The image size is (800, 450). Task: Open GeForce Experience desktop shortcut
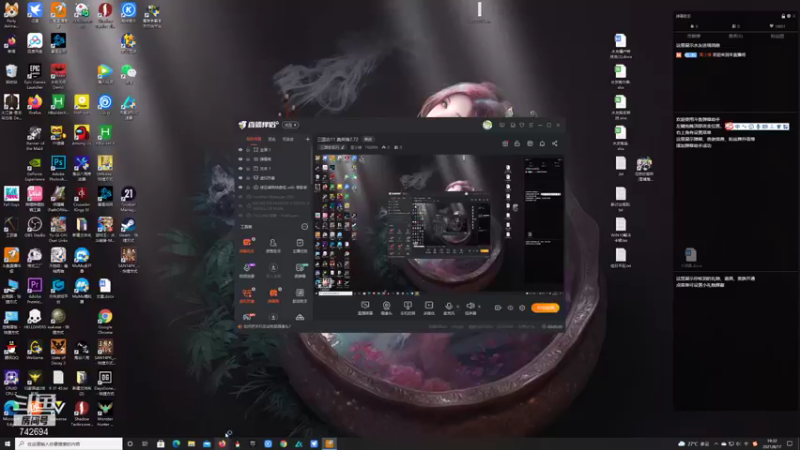point(35,168)
